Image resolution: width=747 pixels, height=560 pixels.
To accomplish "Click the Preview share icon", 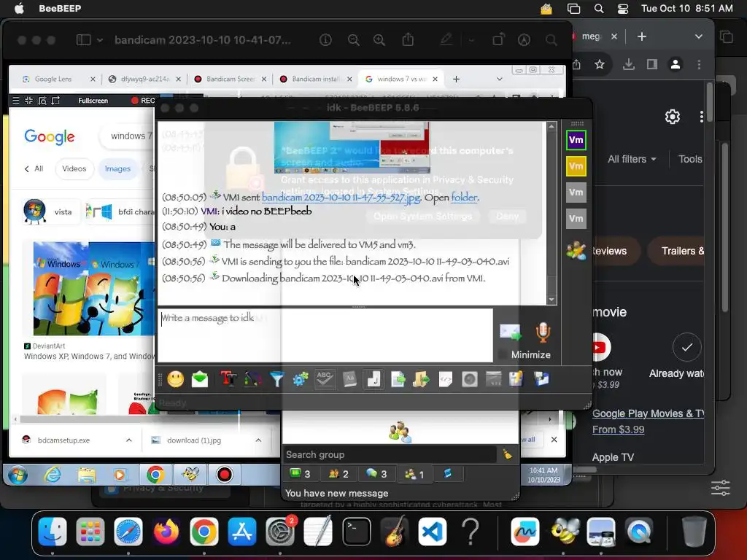I will click(408, 40).
